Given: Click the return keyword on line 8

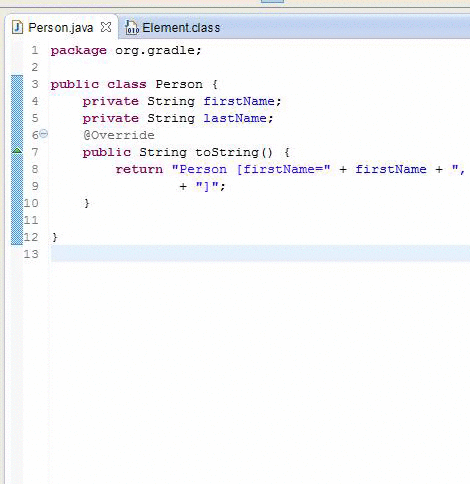Looking at the screenshot, I should coord(139,169).
